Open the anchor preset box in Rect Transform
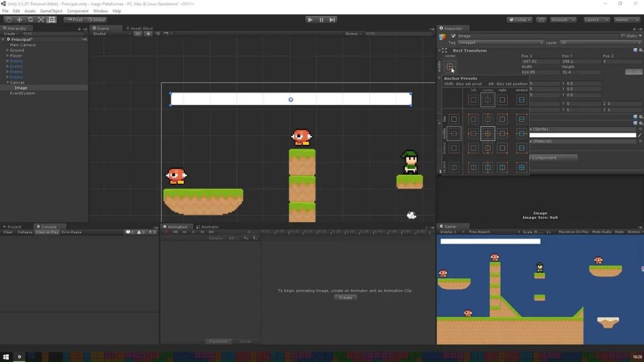Image resolution: width=644 pixels, height=362 pixels. click(x=450, y=67)
